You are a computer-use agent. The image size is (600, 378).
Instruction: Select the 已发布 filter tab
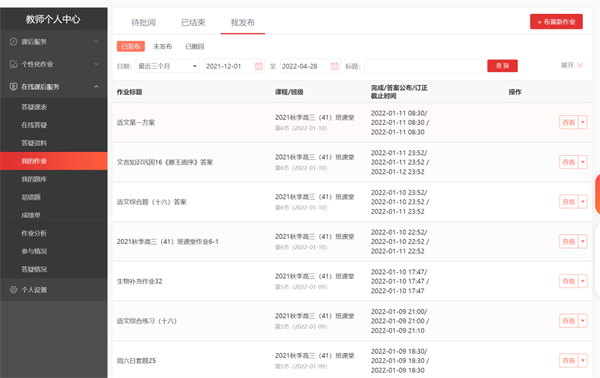131,46
